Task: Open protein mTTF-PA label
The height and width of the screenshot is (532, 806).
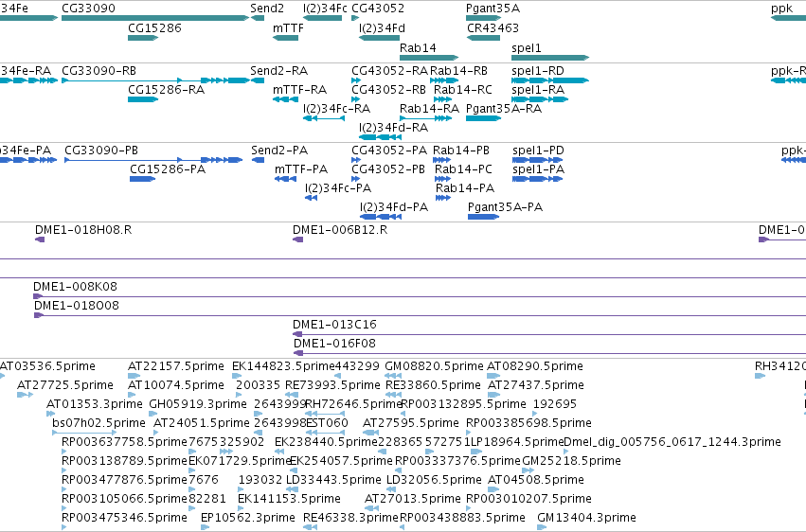Action: tap(301, 168)
